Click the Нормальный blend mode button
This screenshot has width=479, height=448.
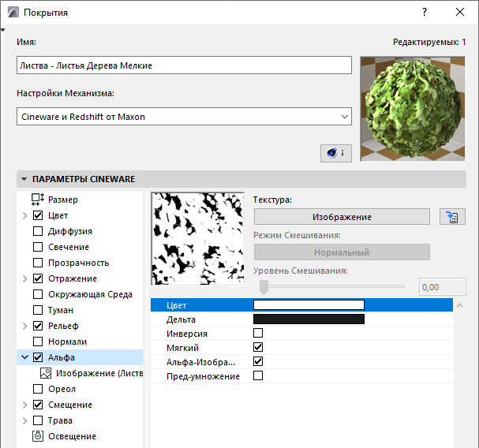(342, 252)
